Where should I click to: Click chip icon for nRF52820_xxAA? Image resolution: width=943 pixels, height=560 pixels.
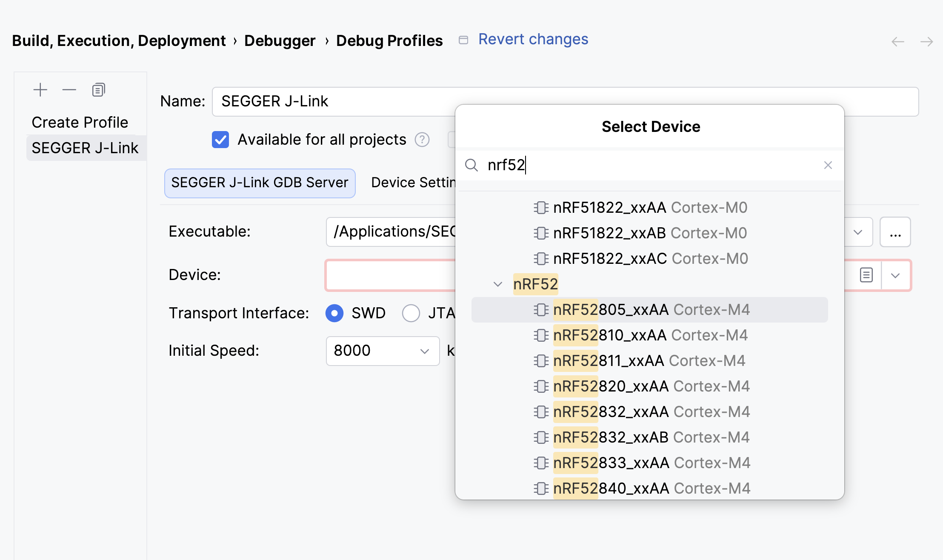[541, 386]
